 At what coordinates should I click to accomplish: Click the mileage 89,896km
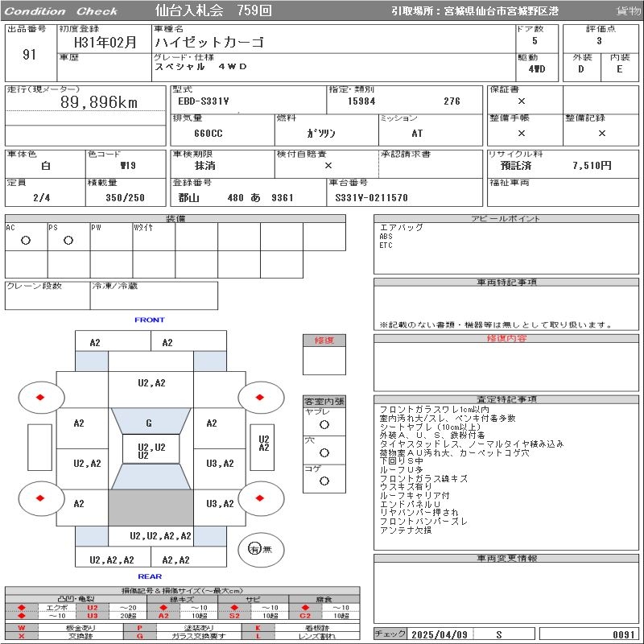(99, 102)
